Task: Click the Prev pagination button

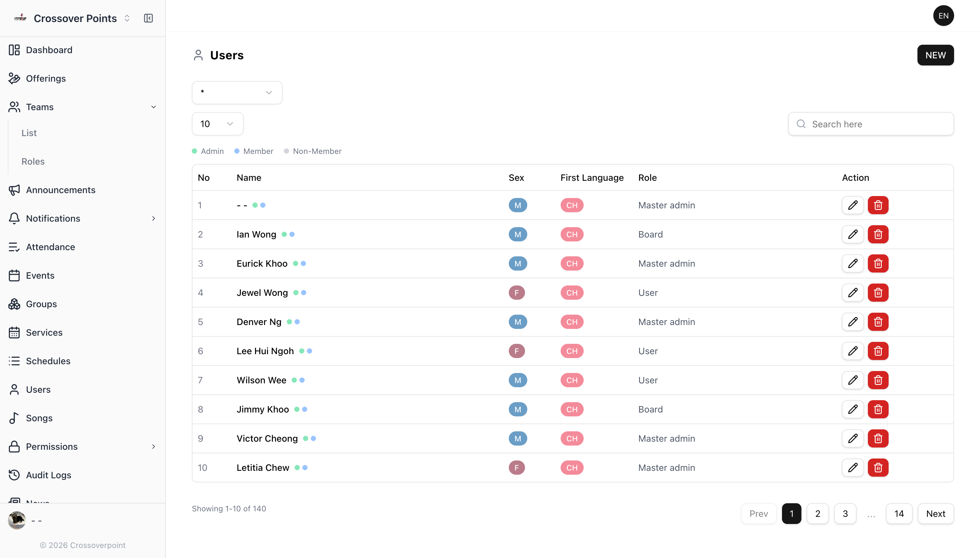Action: click(x=758, y=514)
